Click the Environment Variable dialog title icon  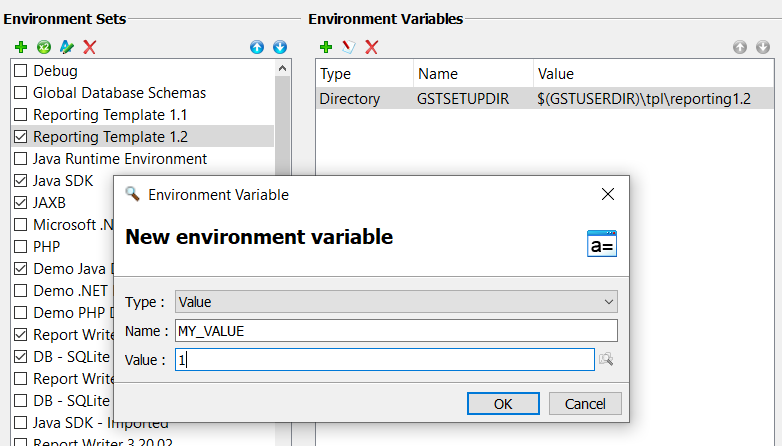(x=132, y=194)
